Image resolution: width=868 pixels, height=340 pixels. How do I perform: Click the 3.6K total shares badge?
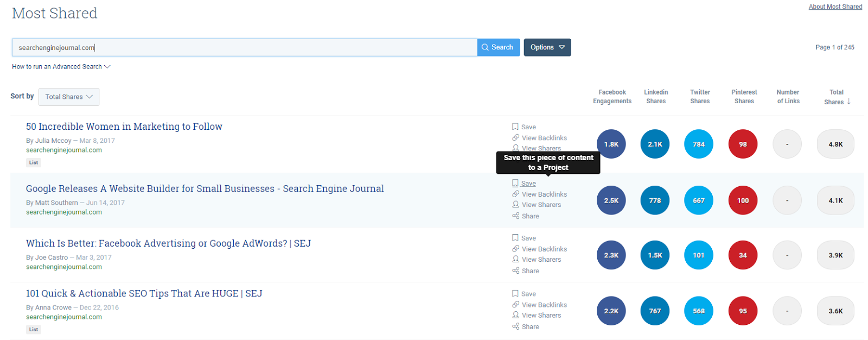click(835, 311)
